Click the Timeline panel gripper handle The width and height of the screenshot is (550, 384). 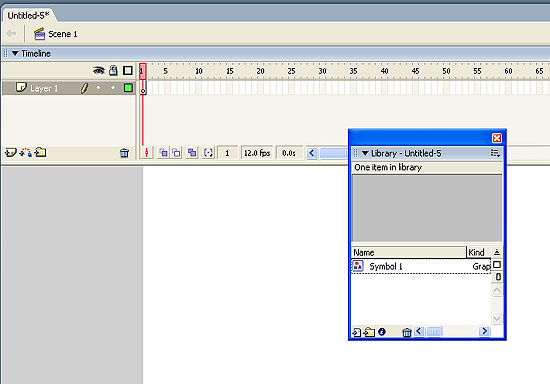click(x=5, y=53)
